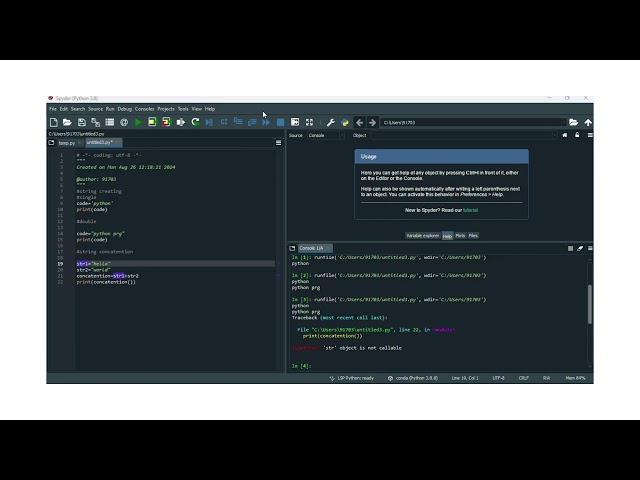640x480 pixels.
Task: Browse for a working directory
Action: (x=573, y=122)
